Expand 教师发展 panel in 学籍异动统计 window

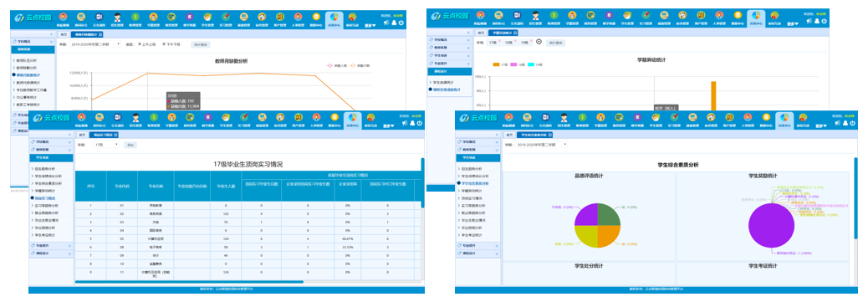450,48
